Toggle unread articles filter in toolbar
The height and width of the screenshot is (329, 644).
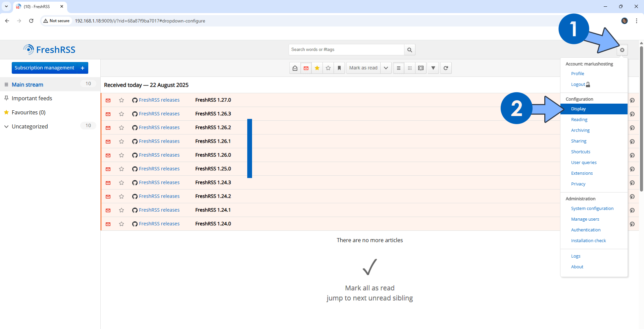click(306, 68)
